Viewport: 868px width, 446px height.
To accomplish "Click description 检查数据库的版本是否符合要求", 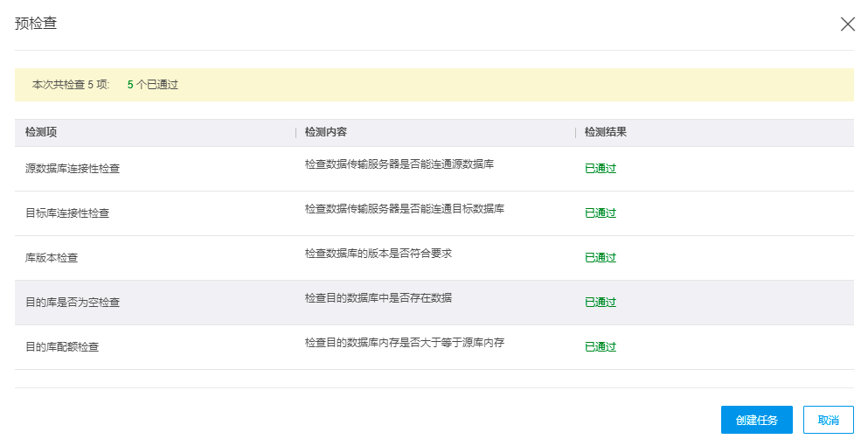I will (378, 254).
